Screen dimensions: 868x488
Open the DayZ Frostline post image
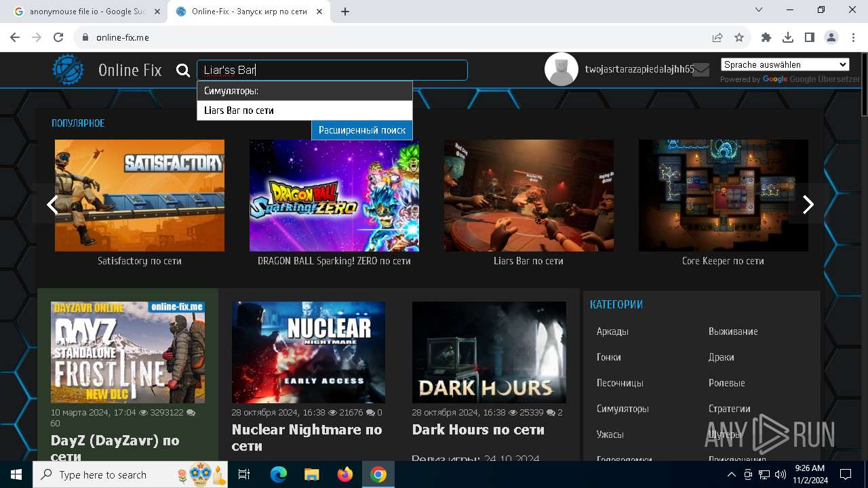(127, 352)
